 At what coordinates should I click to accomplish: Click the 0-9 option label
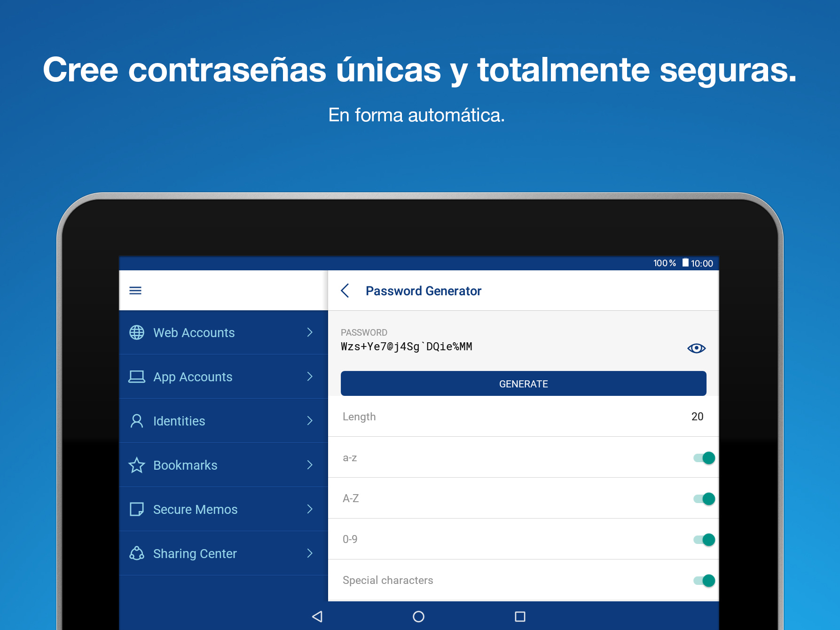pos(350,539)
